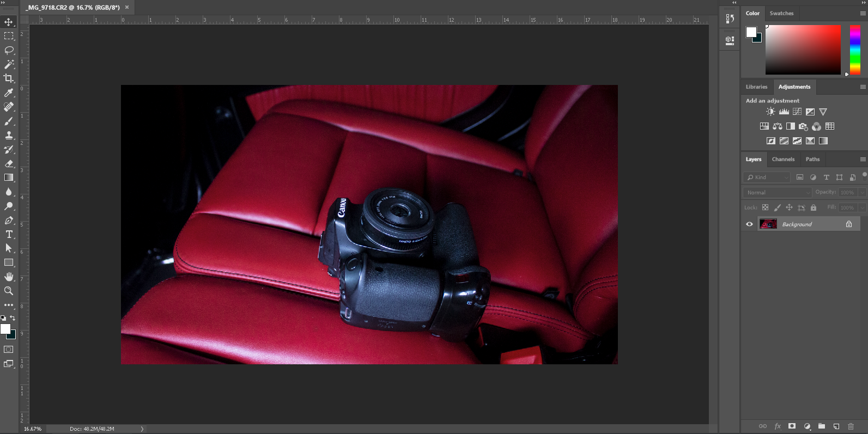Select the Lasso tool
Viewport: 868px width, 434px height.
[x=9, y=51]
